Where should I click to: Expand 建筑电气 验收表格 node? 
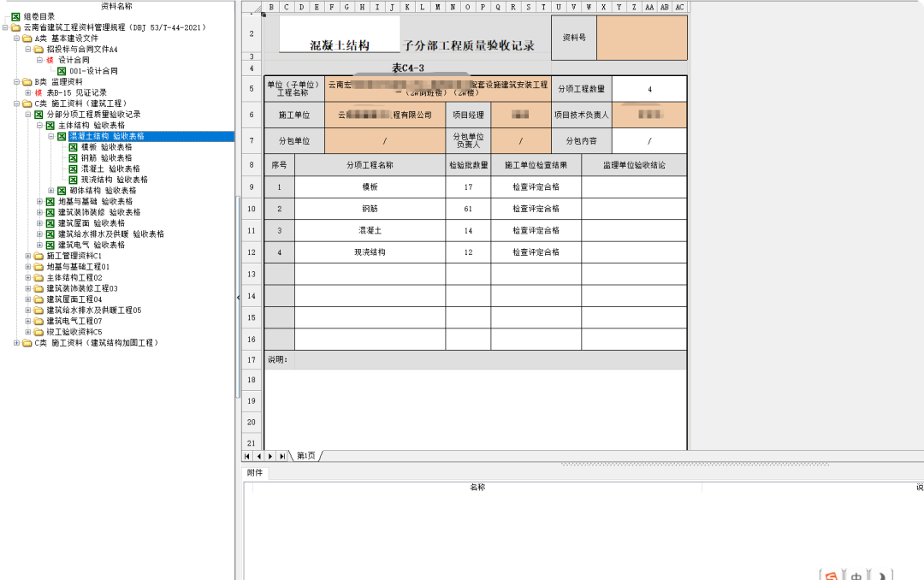click(x=39, y=246)
